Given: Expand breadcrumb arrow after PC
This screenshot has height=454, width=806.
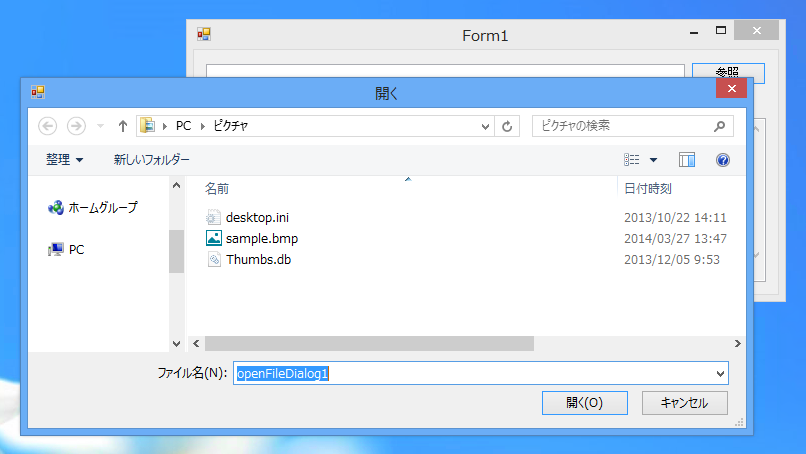Looking at the screenshot, I should (203, 126).
